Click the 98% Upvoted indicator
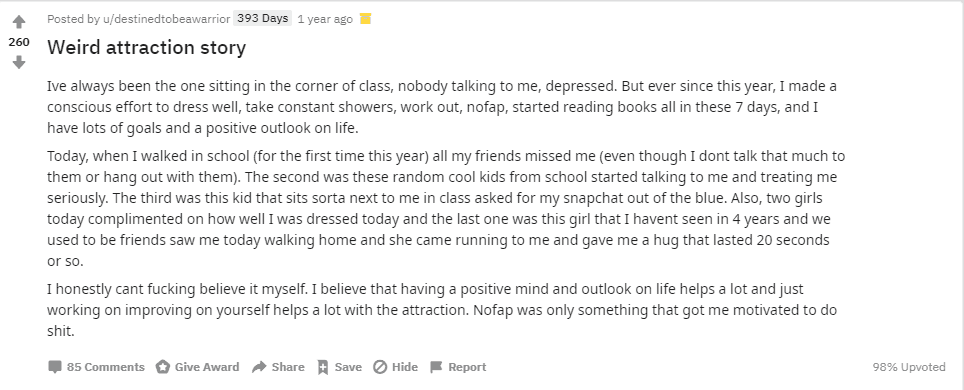The height and width of the screenshot is (390, 964). [x=909, y=367]
